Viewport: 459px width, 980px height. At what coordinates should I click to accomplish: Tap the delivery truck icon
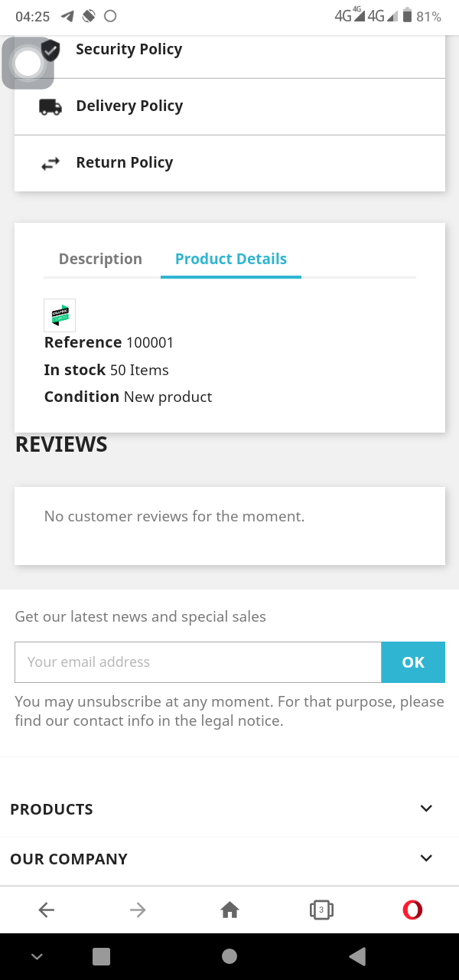(50, 106)
